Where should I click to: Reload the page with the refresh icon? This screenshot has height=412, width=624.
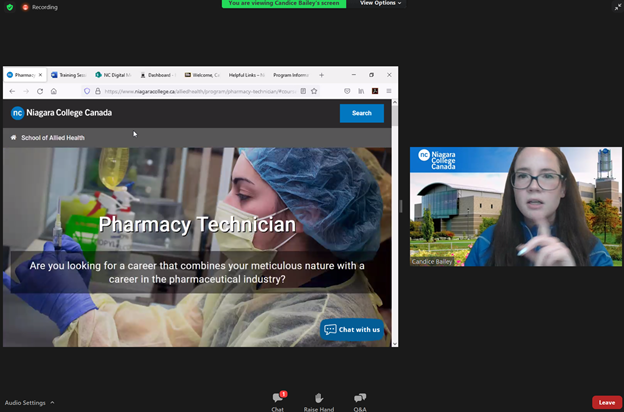[x=40, y=91]
